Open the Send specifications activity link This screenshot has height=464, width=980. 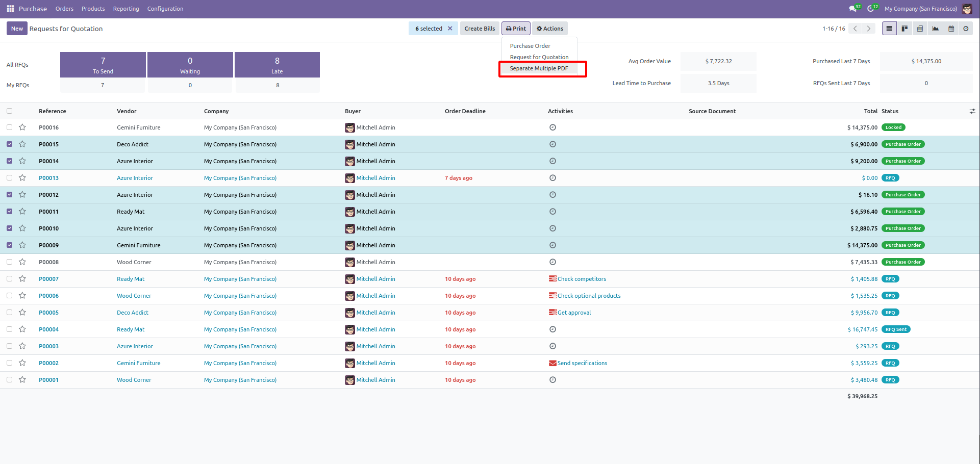click(582, 363)
